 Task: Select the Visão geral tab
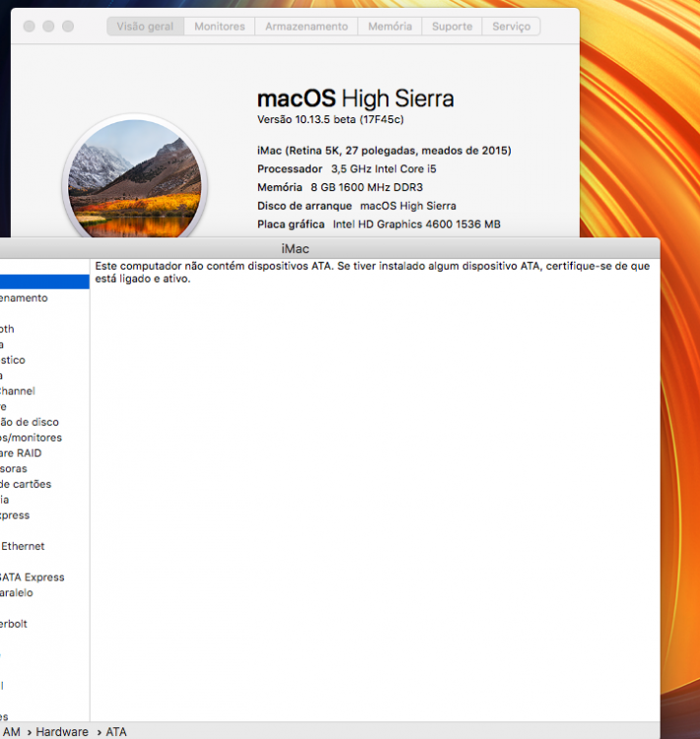click(x=145, y=27)
